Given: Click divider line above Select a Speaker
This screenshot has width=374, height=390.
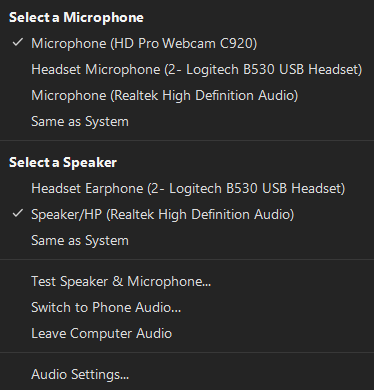Looking at the screenshot, I should click(x=187, y=140).
